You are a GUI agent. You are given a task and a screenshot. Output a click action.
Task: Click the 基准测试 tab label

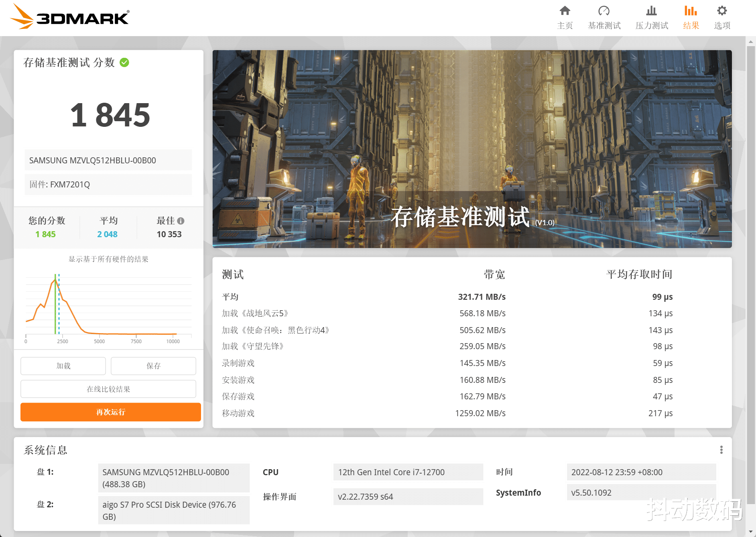(x=604, y=26)
